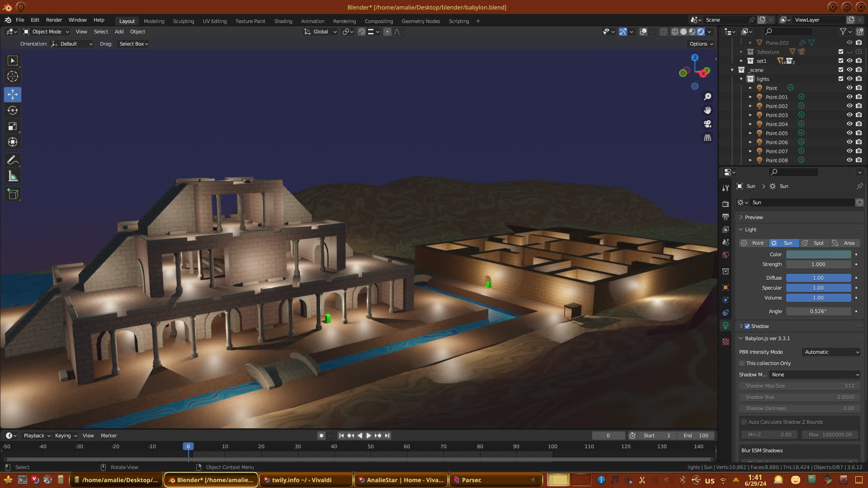Screen dimensions: 868x488
Task: Enable This collection Only checkbox
Action: [x=742, y=363]
